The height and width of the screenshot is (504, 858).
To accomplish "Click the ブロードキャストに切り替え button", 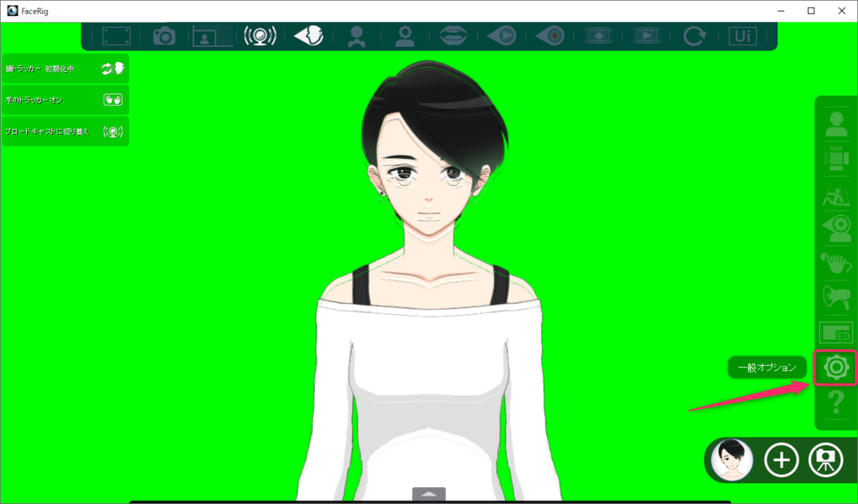I will (65, 131).
